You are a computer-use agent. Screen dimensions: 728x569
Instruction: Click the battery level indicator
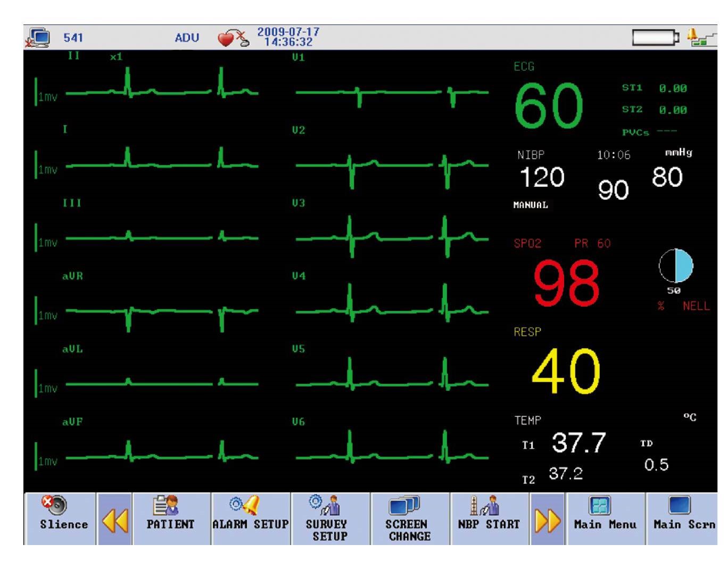pyautogui.click(x=655, y=37)
